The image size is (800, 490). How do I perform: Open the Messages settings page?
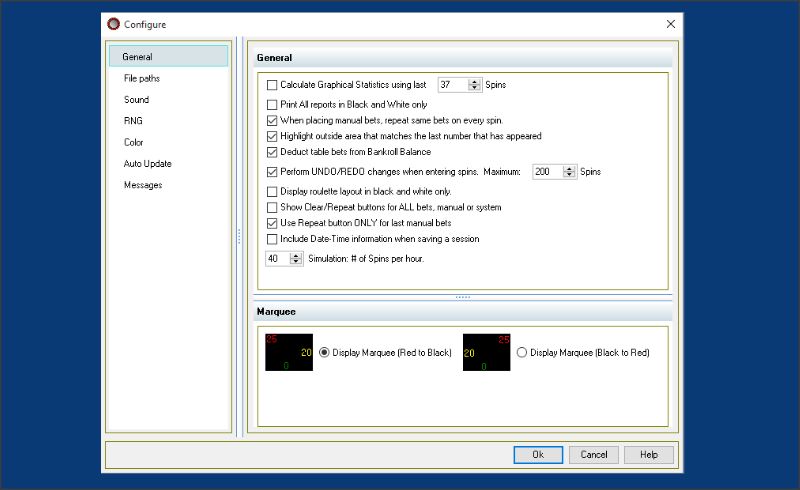click(x=143, y=185)
